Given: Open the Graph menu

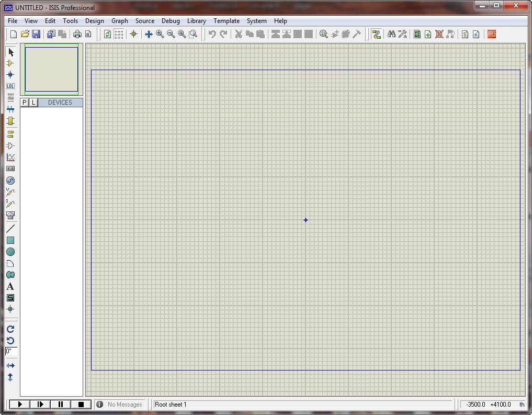Looking at the screenshot, I should coord(120,21).
